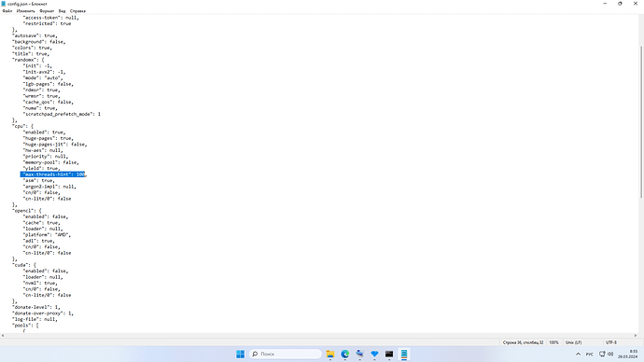644x362 pixels.
Task: Click the taskbar search box Поиск
Action: click(286, 354)
